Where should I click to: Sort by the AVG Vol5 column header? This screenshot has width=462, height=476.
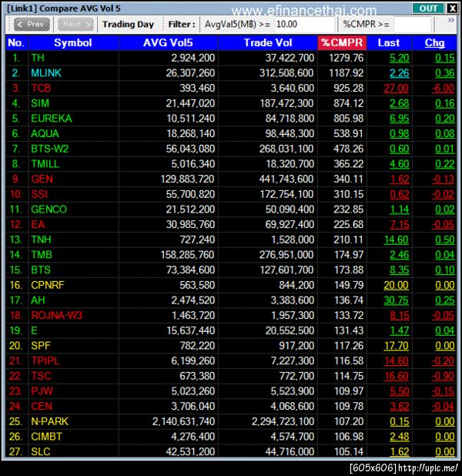[168, 43]
